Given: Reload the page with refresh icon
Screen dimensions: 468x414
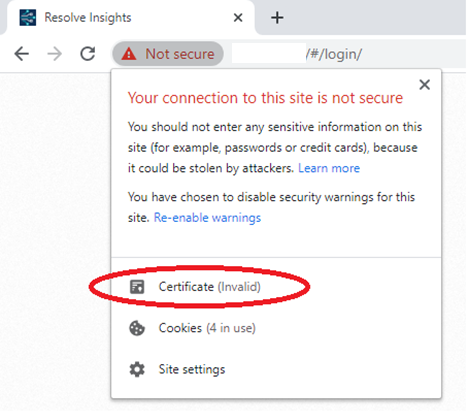Looking at the screenshot, I should [88, 54].
